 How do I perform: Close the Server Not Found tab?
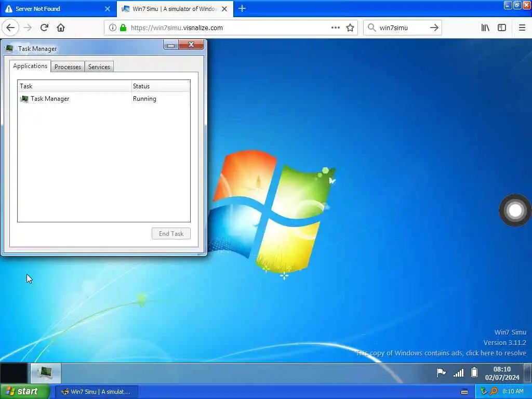(108, 9)
